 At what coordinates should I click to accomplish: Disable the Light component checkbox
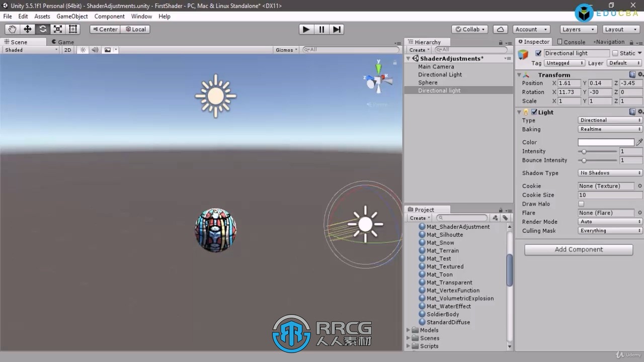[534, 112]
